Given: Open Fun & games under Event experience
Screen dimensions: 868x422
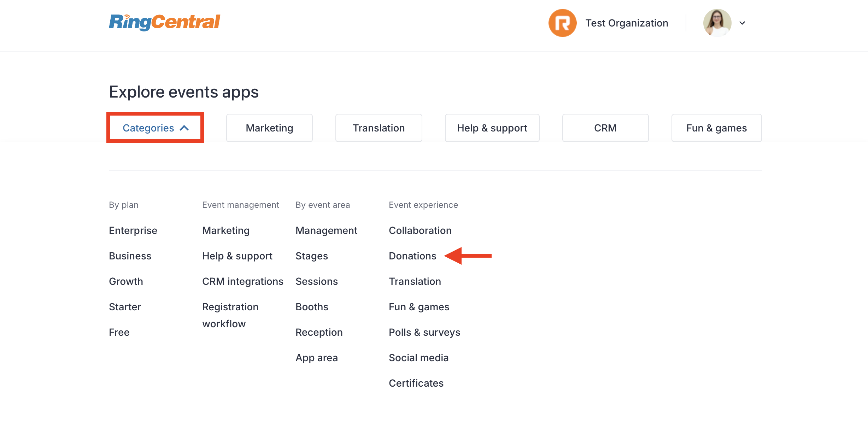Looking at the screenshot, I should tap(419, 307).
